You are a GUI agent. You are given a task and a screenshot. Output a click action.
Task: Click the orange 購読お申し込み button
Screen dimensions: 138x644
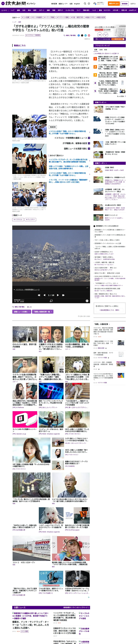[114, 4]
